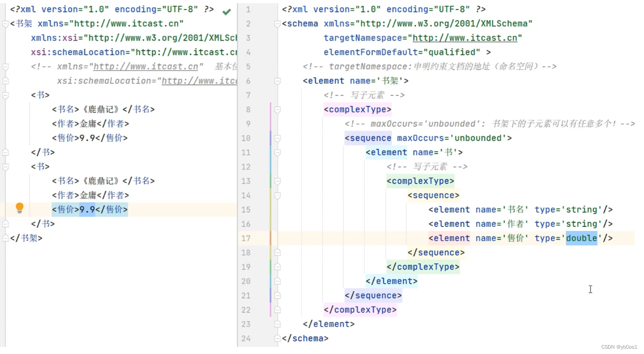Image resolution: width=644 pixels, height=354 pixels.
Task: Click the highlighted 'double' type value
Action: coord(581,238)
